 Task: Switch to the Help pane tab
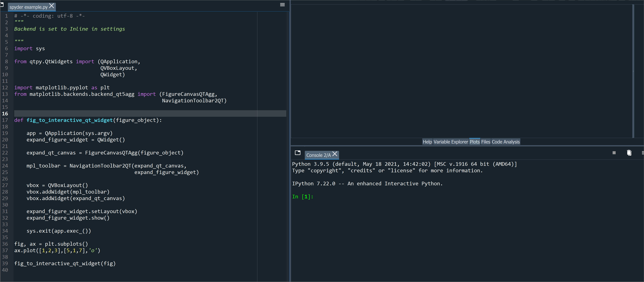[x=427, y=142]
